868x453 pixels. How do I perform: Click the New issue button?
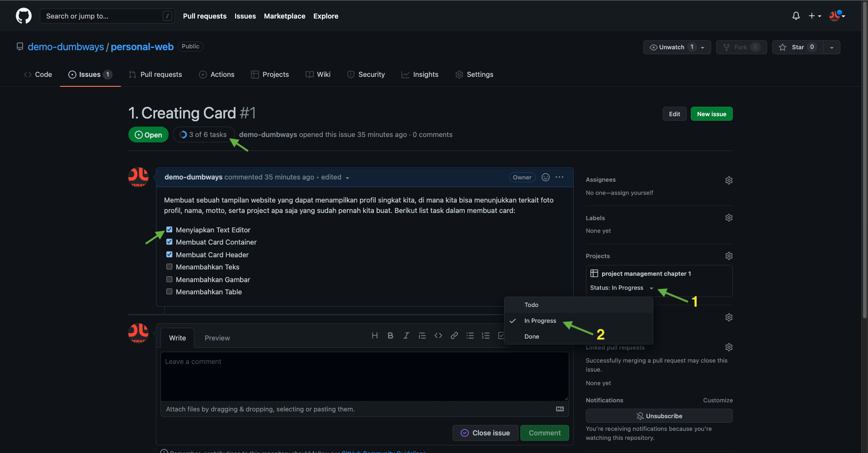pos(711,114)
